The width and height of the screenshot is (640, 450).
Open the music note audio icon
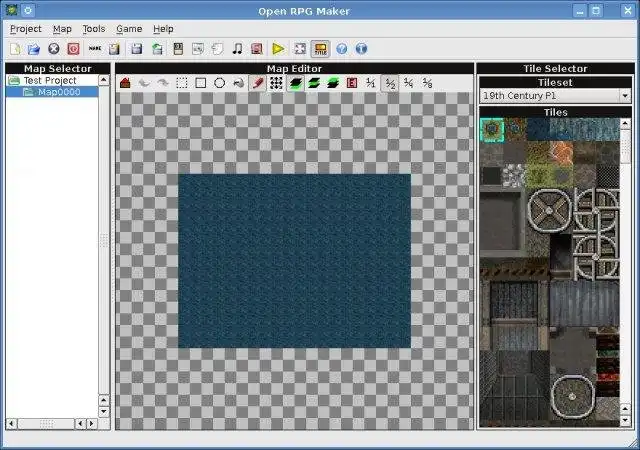point(237,48)
